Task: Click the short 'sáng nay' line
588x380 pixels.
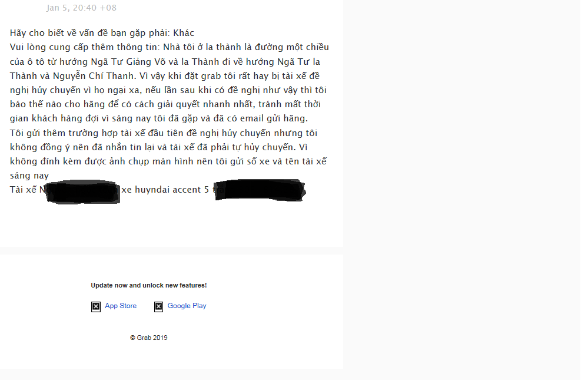Action: tap(29, 176)
